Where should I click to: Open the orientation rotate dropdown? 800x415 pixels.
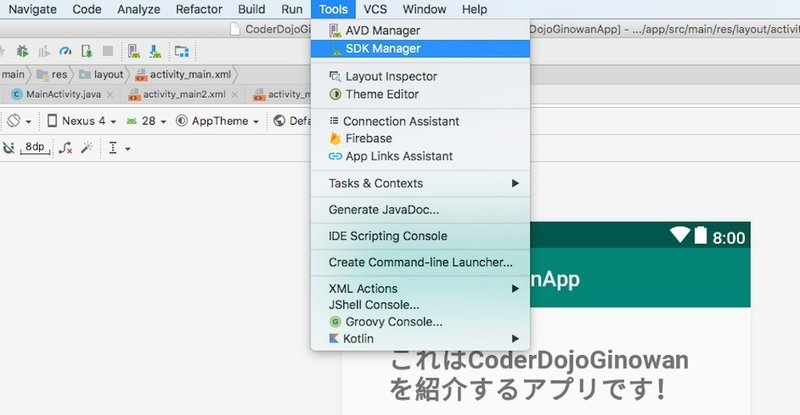click(x=19, y=121)
